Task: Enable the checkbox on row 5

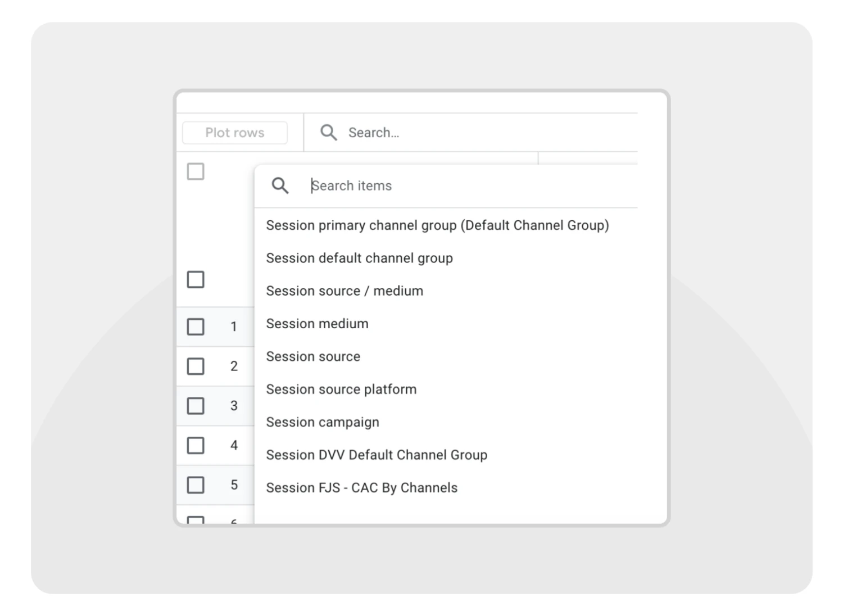Action: coord(196,484)
